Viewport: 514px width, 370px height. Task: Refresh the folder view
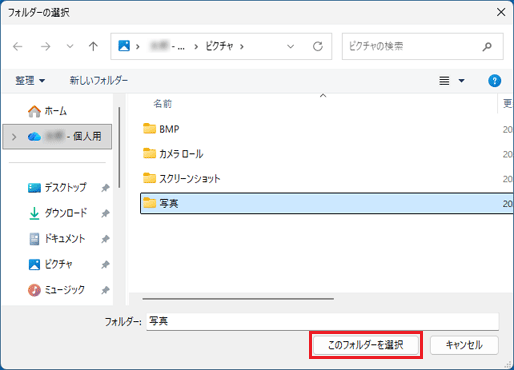click(x=318, y=46)
